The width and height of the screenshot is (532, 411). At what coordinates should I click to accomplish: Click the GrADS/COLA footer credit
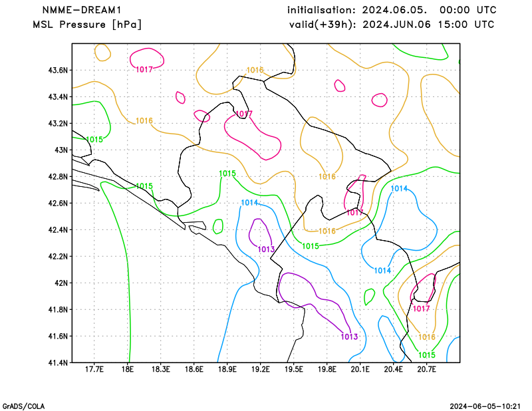[x=23, y=406]
